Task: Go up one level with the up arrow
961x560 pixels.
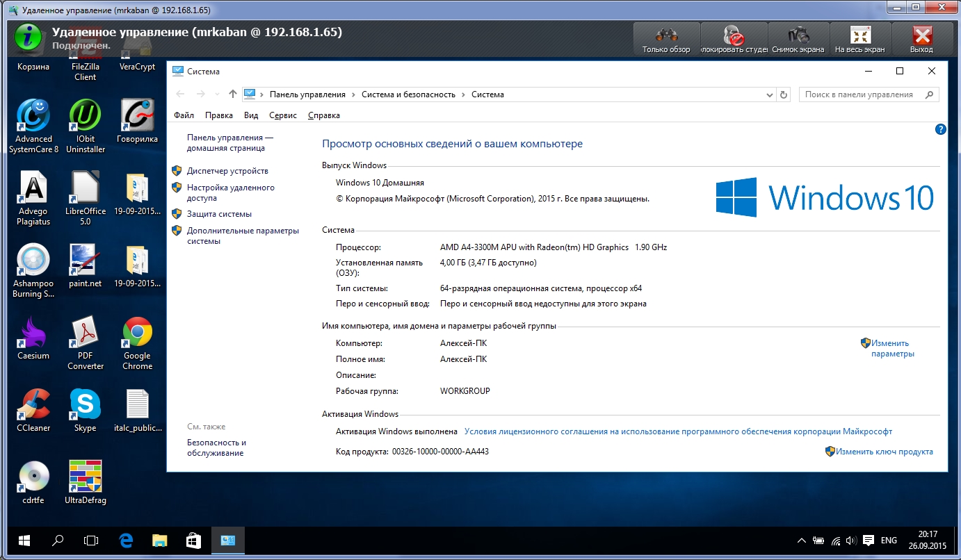Action: click(x=233, y=94)
